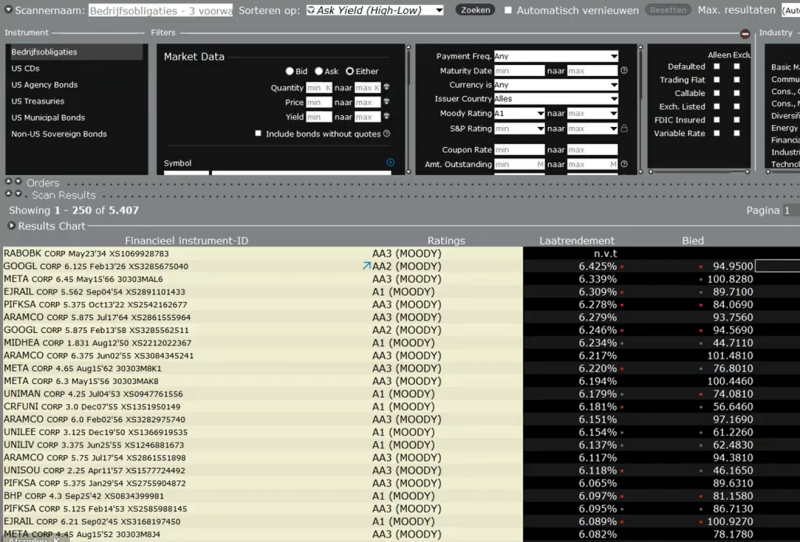Select the Ask radio button

pyautogui.click(x=319, y=71)
